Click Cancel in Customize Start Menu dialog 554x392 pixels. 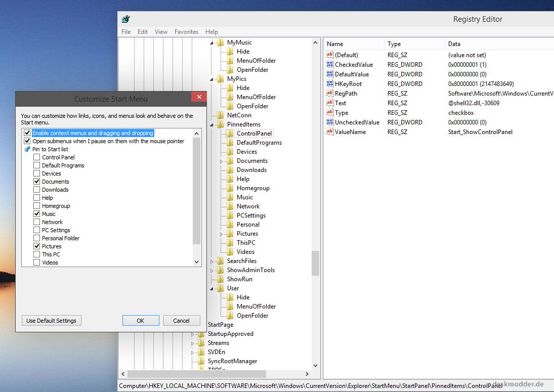tap(182, 320)
